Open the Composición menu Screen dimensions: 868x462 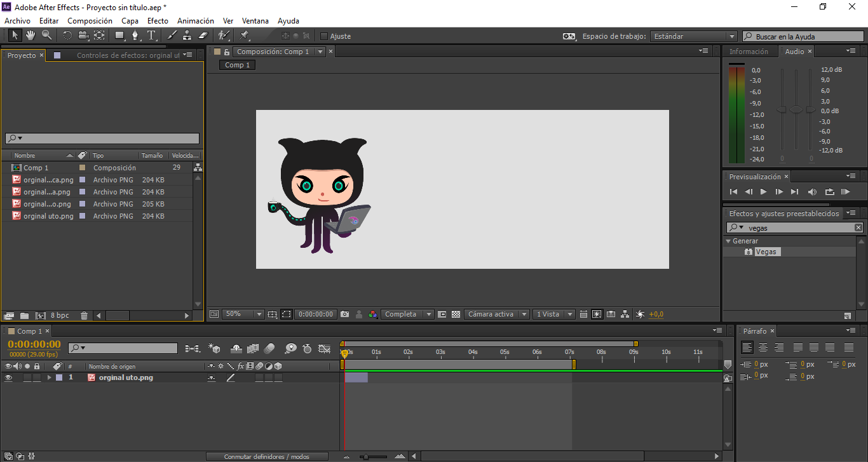(x=90, y=21)
